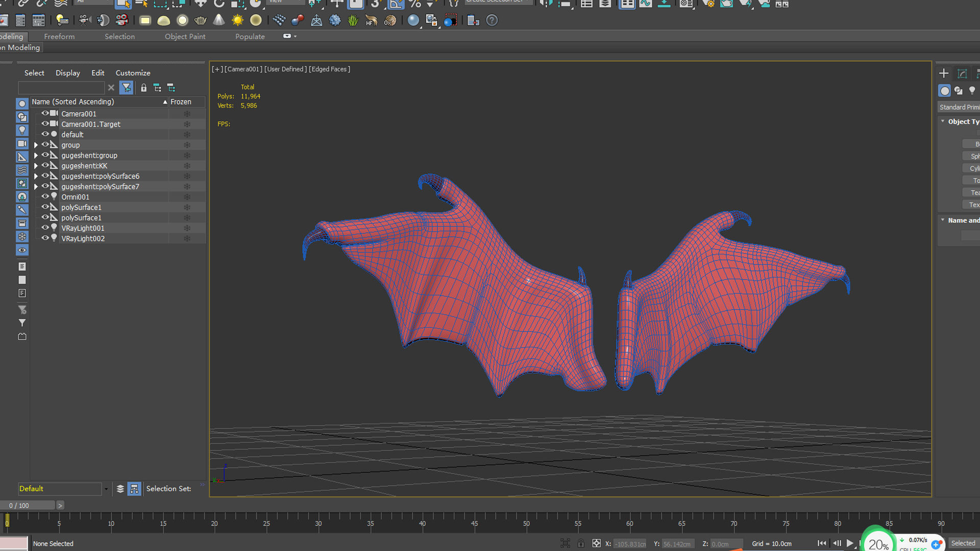The height and width of the screenshot is (551, 980).
Task: Open the Selection ribbon tab
Action: [119, 37]
